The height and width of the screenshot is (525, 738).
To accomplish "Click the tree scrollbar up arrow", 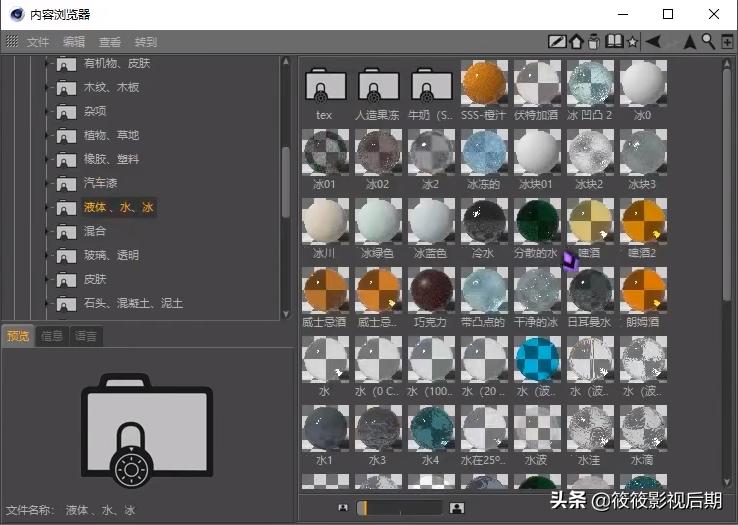I will [286, 61].
